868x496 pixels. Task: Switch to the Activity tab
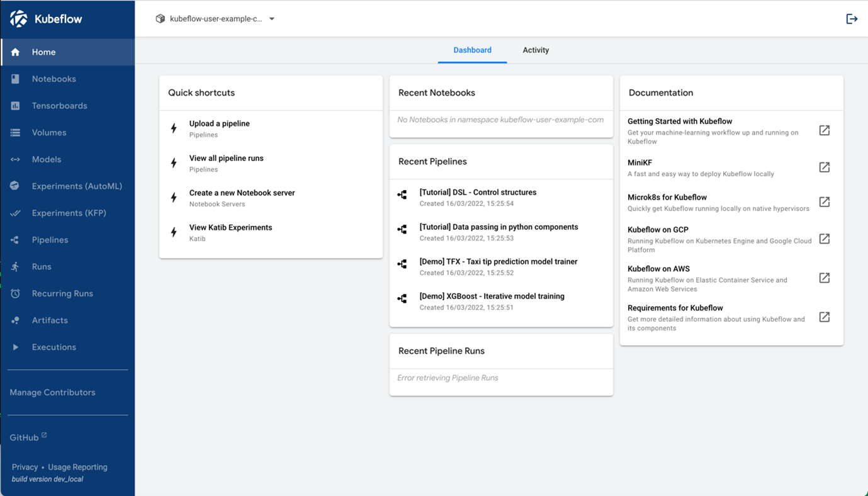click(x=536, y=50)
